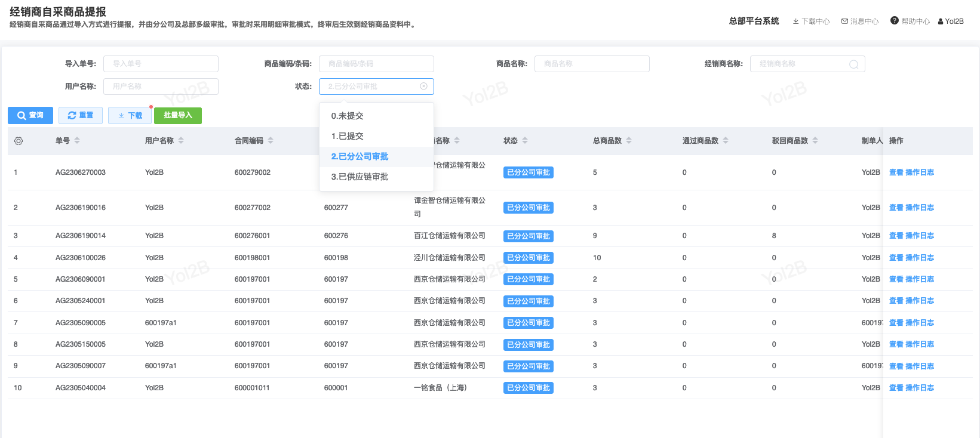Image resolution: width=980 pixels, height=438 pixels.
Task: Sort by 通过商品数 column arrows
Action: [x=726, y=141]
